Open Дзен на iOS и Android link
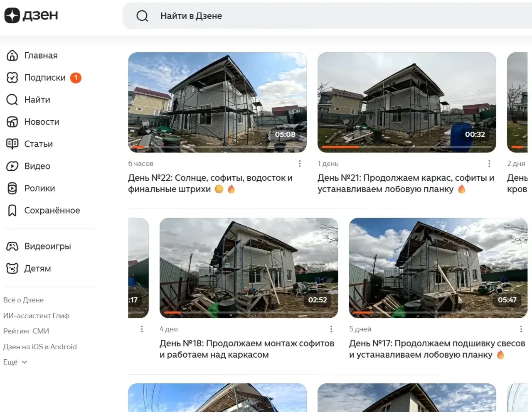Viewport: 532px width, 412px height. [40, 347]
